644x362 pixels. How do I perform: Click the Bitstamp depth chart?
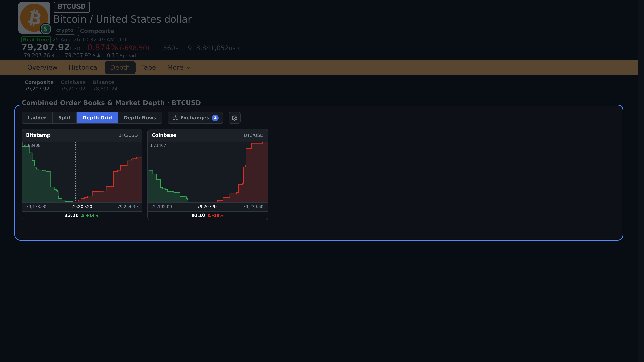point(82,172)
